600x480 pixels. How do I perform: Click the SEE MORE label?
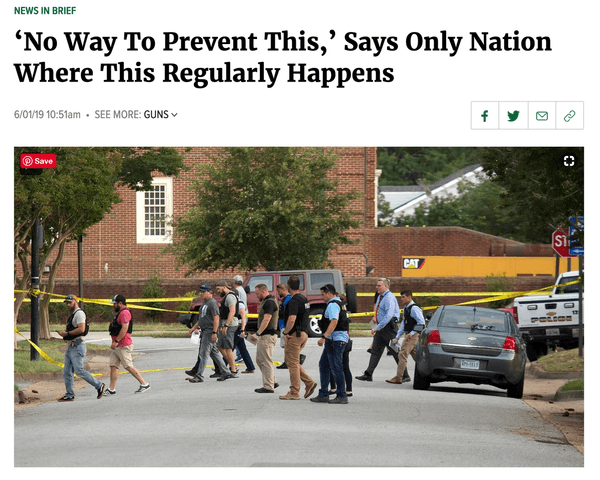(118, 114)
